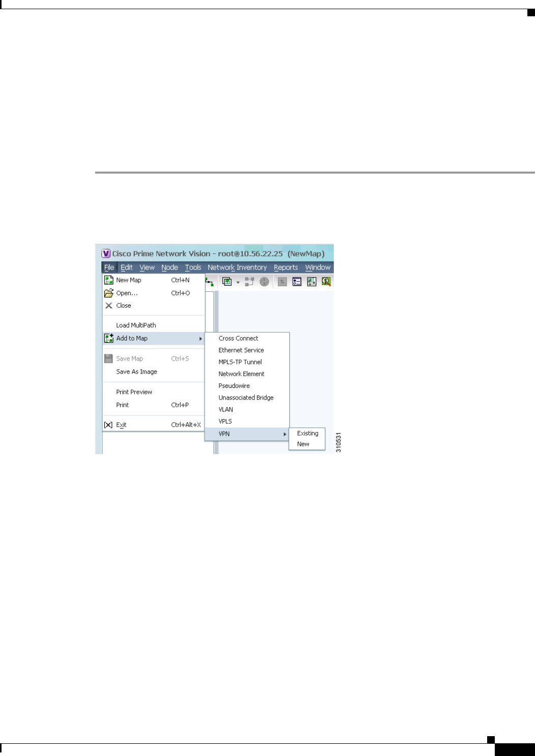Choose New Map from File menu
This screenshot has width=535, height=756.
point(154,280)
